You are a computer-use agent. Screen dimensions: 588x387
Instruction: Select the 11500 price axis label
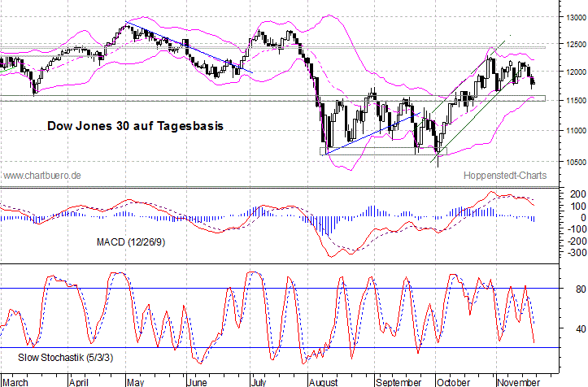tap(577, 101)
